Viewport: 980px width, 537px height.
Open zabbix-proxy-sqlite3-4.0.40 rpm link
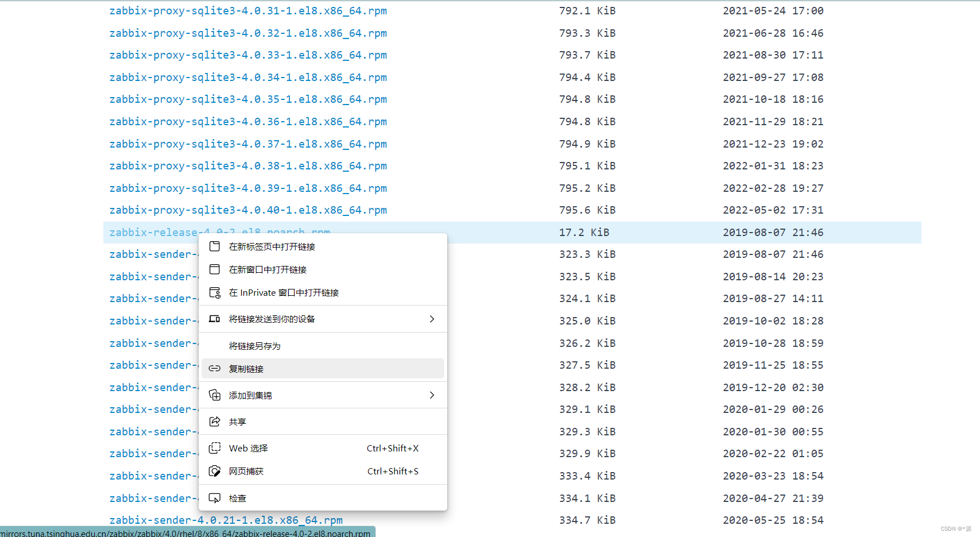[248, 210]
